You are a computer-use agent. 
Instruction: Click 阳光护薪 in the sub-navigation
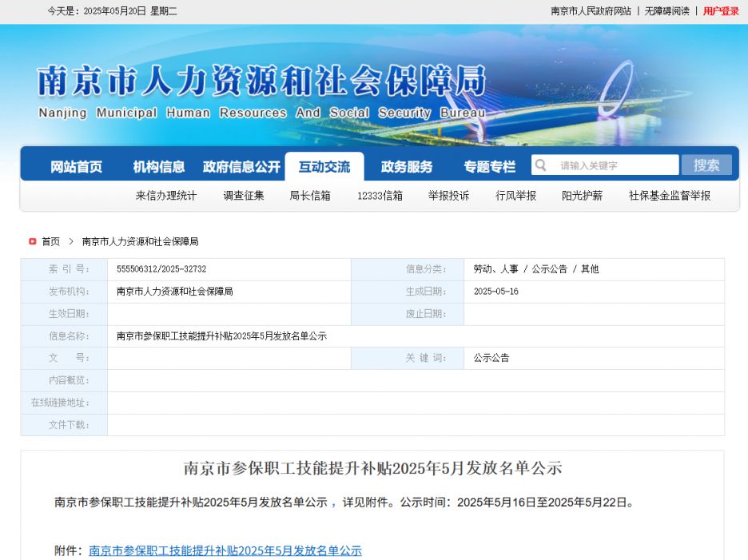point(581,195)
